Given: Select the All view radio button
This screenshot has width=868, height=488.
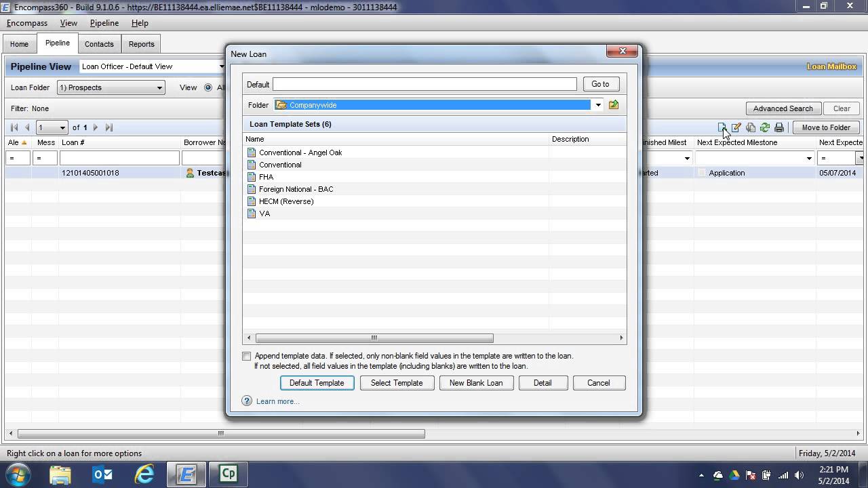Looking at the screenshot, I should [x=208, y=87].
